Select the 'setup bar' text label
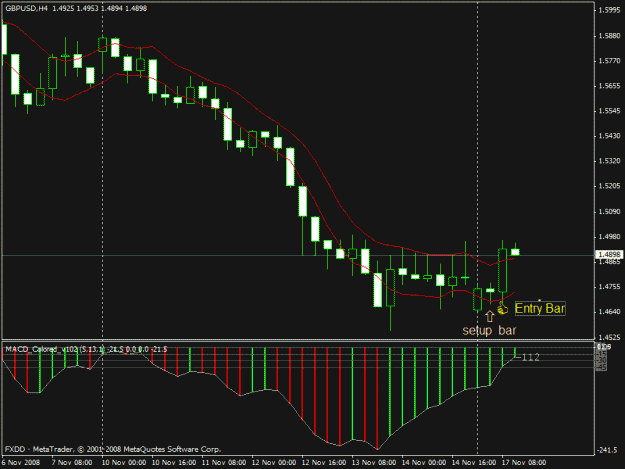The height and width of the screenshot is (469, 625). point(489,330)
